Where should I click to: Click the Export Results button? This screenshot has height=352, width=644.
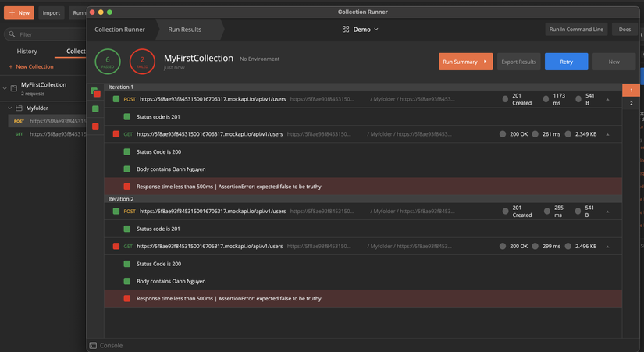click(518, 62)
